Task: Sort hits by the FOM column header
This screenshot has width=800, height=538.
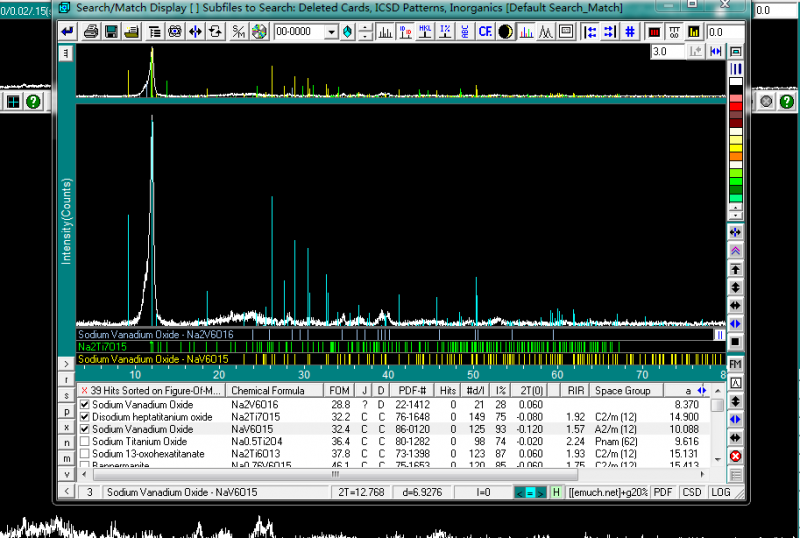Action: (x=339, y=390)
